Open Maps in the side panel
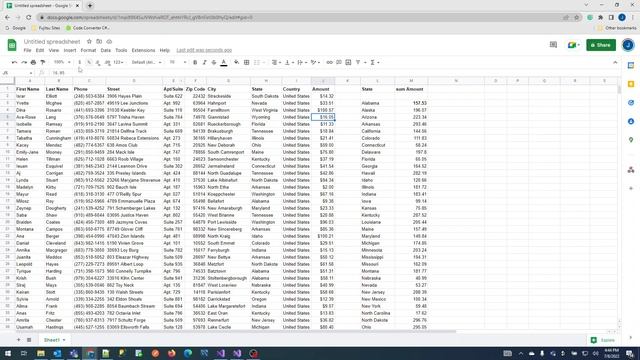Image resolution: width=640 pixels, height=360 pixels. [x=631, y=140]
